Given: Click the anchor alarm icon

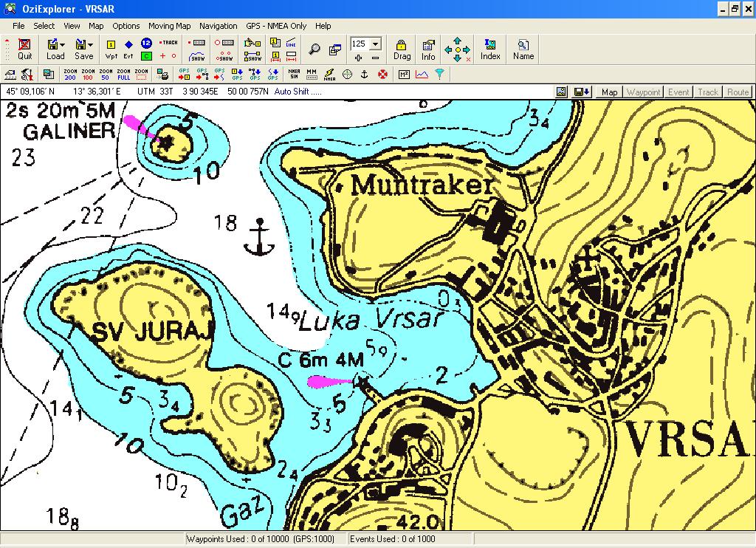Looking at the screenshot, I should coord(365,75).
